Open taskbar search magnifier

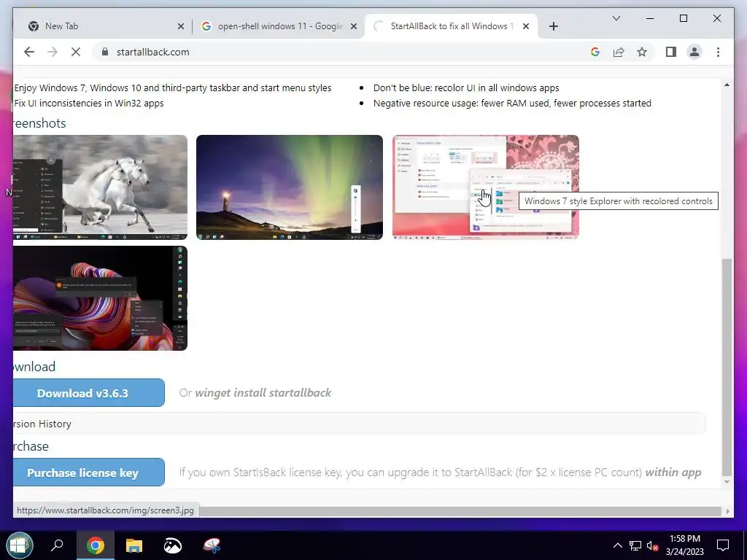point(57,545)
